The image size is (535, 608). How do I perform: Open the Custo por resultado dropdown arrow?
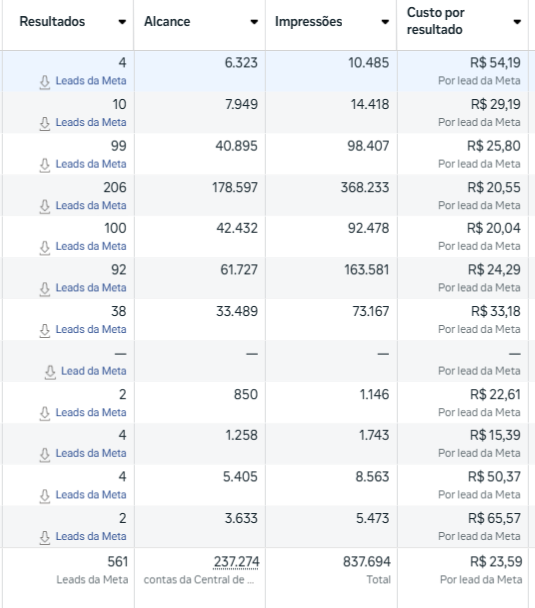[517, 22]
